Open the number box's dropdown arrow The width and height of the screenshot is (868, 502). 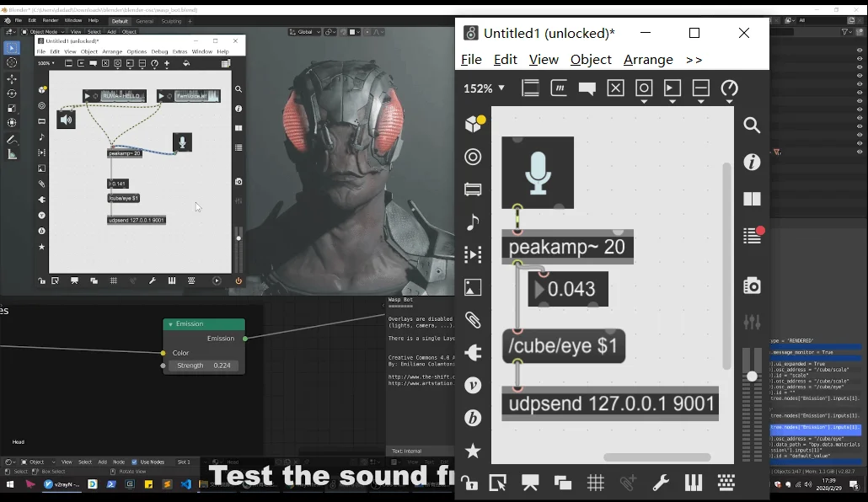[x=539, y=289]
